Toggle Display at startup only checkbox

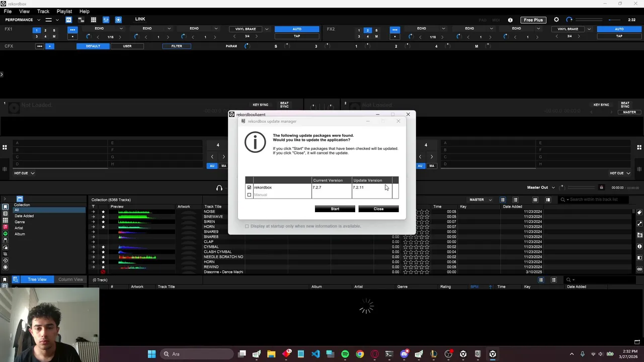pyautogui.click(x=247, y=226)
